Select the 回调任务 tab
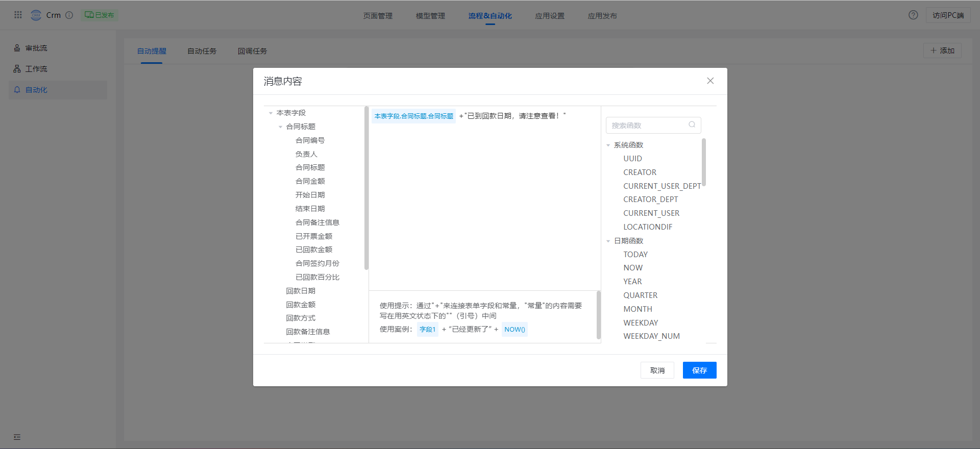The height and width of the screenshot is (449, 980). (x=252, y=51)
